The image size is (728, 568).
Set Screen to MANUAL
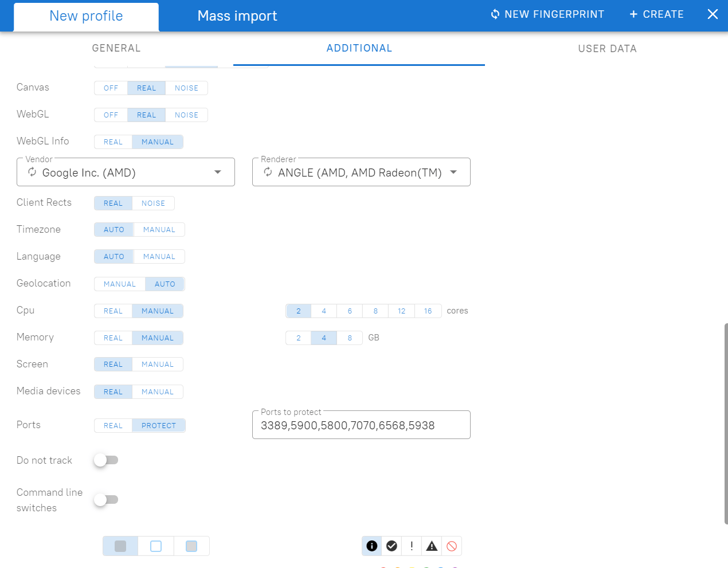point(157,364)
